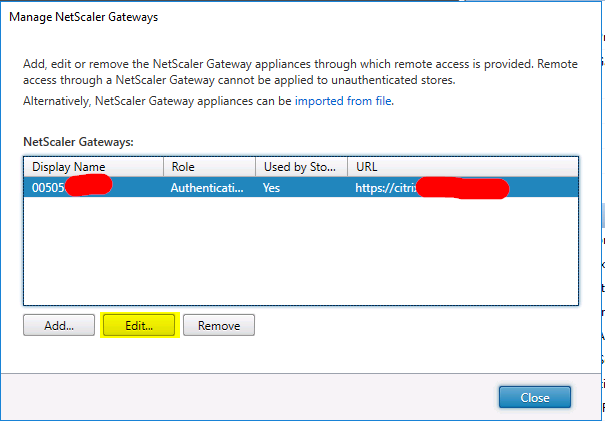Click the Authenticati... role cell

pyautogui.click(x=207, y=188)
